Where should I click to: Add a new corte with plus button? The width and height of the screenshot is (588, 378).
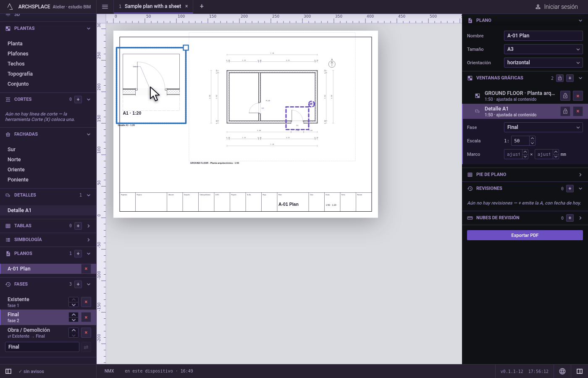tap(78, 100)
